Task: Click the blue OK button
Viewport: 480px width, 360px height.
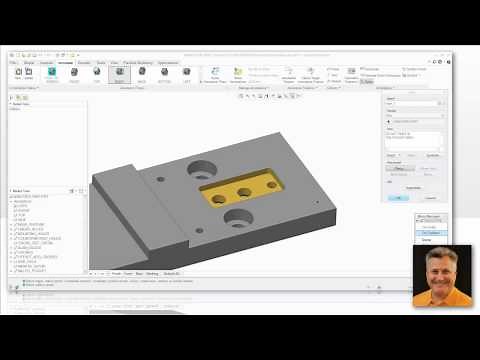Action: point(399,198)
